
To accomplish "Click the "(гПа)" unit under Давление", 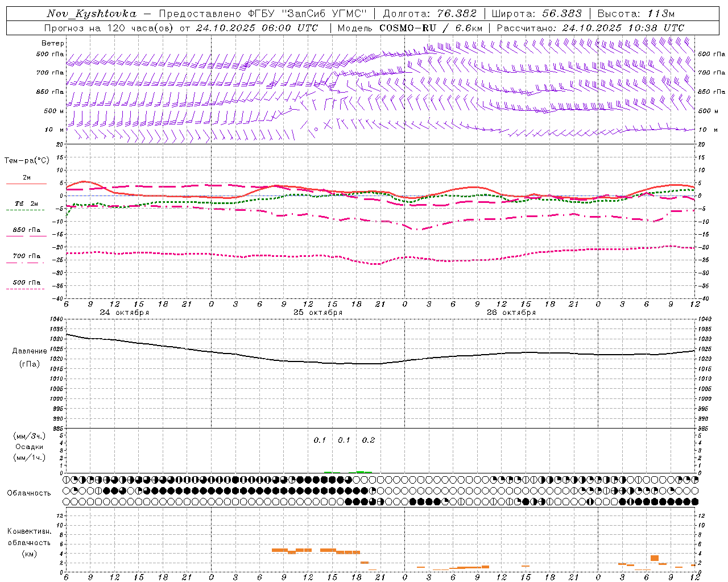I will (30, 364).
